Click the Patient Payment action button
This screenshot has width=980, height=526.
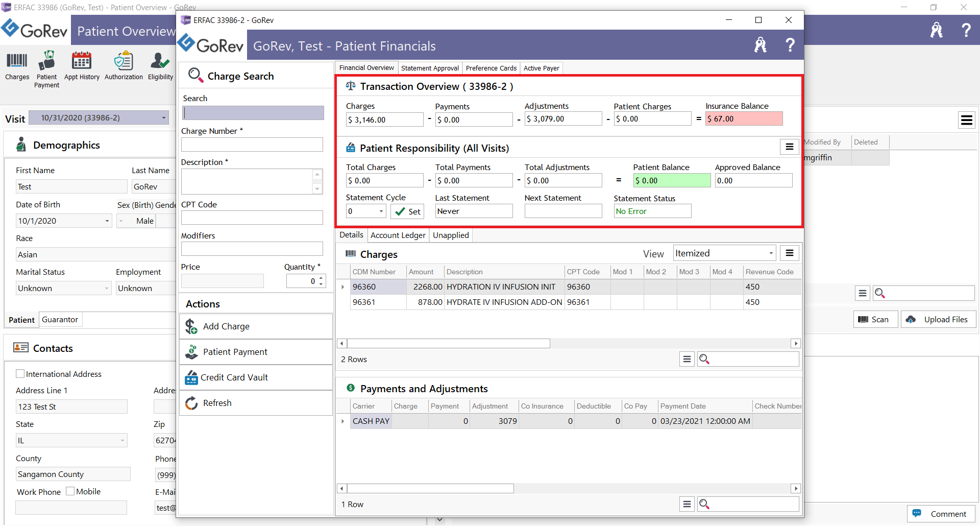[x=256, y=352]
